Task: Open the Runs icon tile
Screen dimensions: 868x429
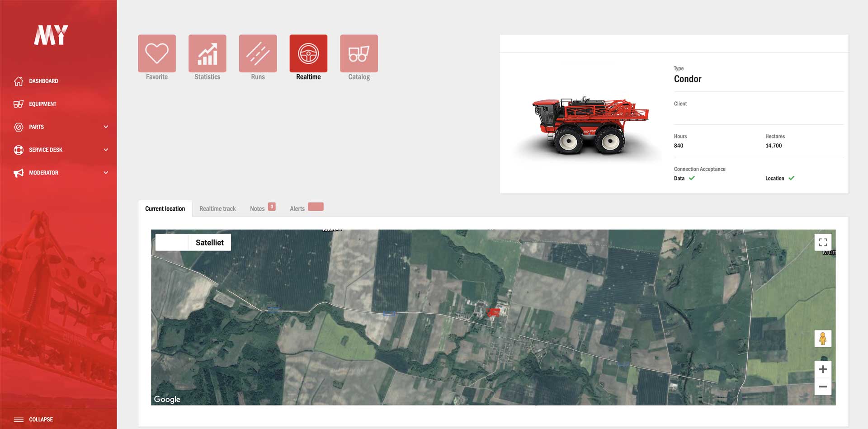Action: [258, 53]
